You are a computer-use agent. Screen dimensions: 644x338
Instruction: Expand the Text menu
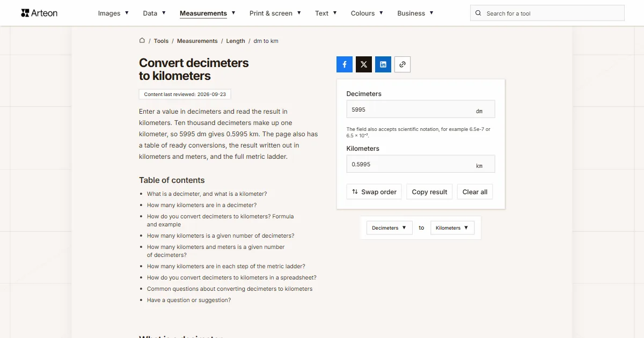coord(326,13)
